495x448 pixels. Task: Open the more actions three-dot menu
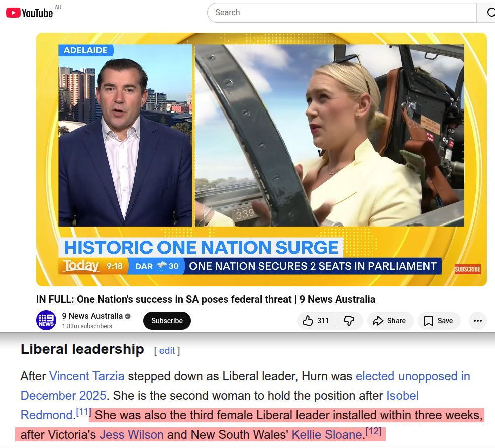click(x=477, y=321)
